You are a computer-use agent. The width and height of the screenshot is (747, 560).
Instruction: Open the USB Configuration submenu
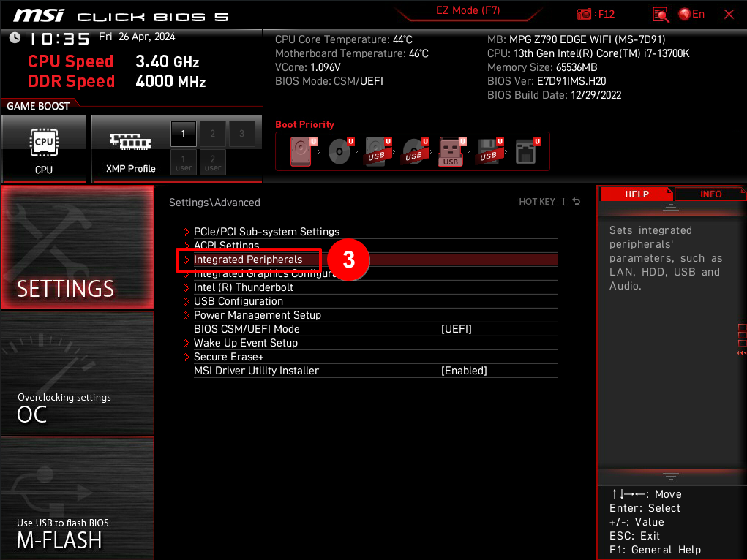238,301
